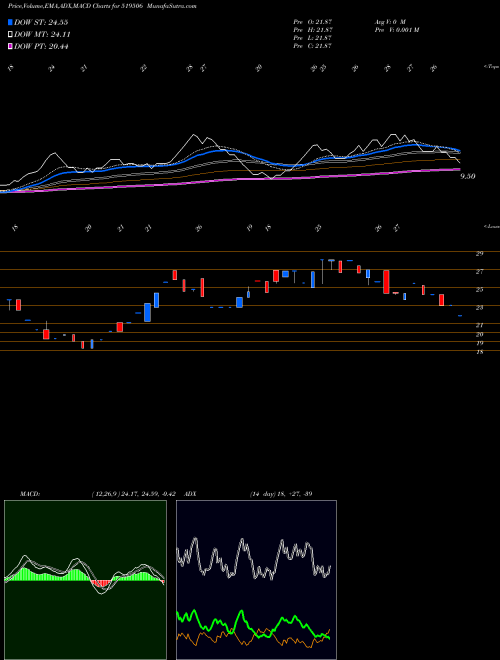
Task: Click the large red candle near 25
Action: click(x=386, y=282)
